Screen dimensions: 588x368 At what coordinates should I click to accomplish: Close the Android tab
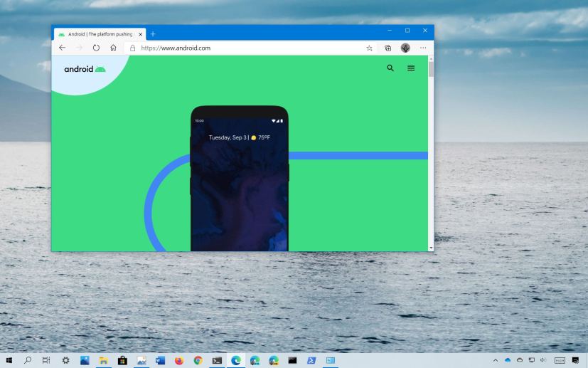(x=140, y=34)
